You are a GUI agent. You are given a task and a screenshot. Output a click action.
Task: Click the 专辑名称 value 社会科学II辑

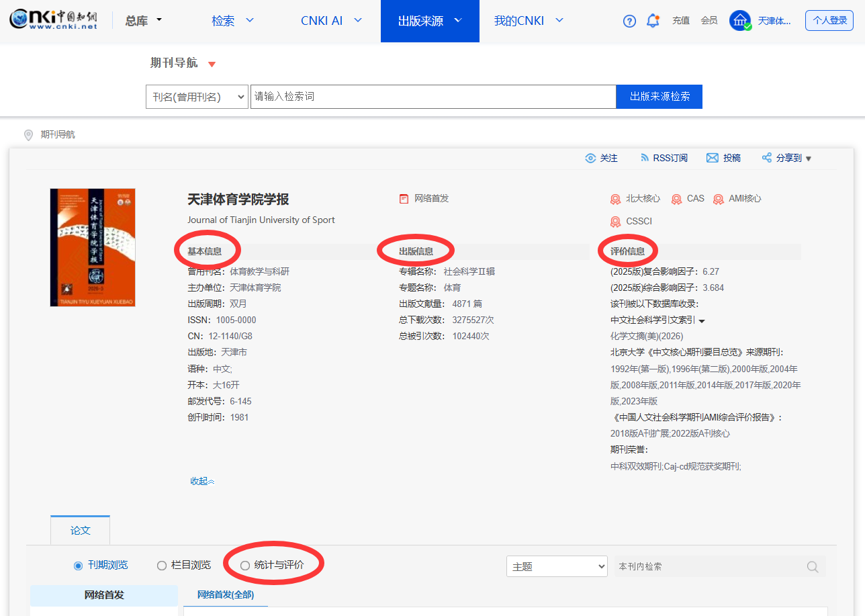point(469,272)
